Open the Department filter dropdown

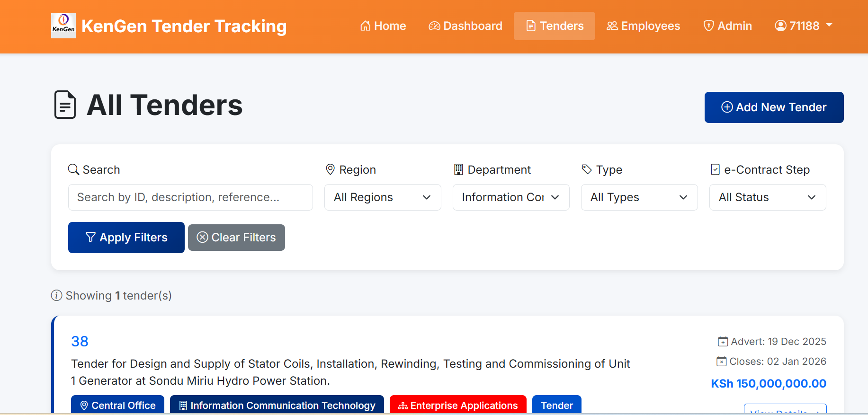pyautogui.click(x=511, y=197)
